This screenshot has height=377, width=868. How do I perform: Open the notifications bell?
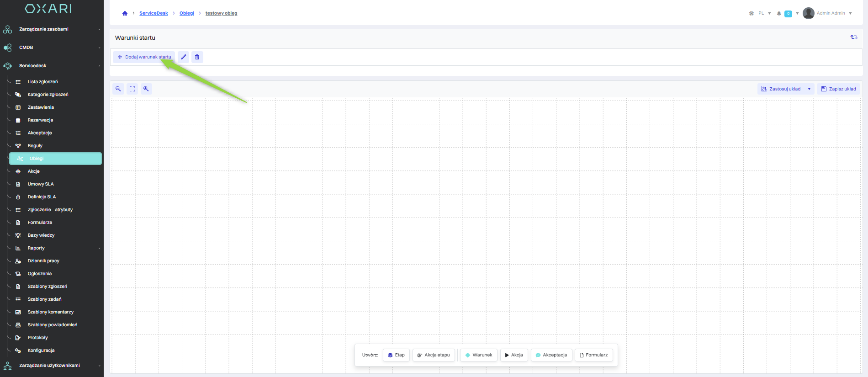point(779,13)
